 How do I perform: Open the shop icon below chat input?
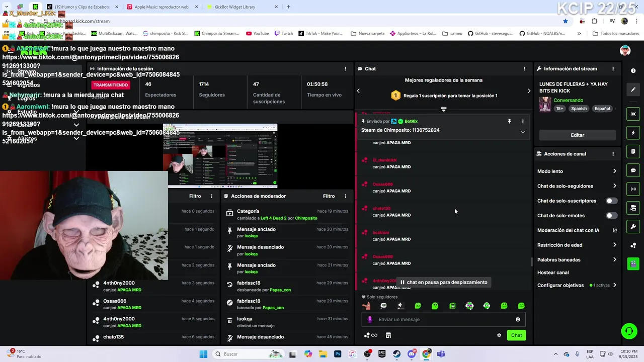pos(388,335)
